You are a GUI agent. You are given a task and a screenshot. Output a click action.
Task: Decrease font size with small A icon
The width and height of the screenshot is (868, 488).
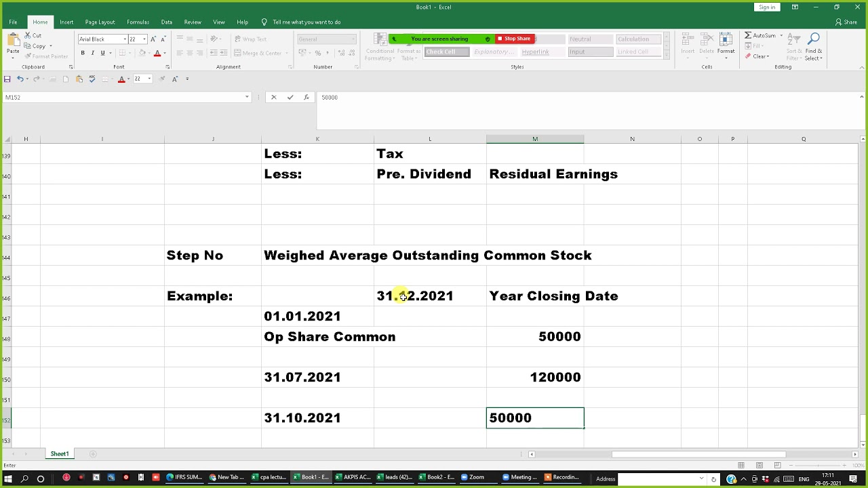163,39
